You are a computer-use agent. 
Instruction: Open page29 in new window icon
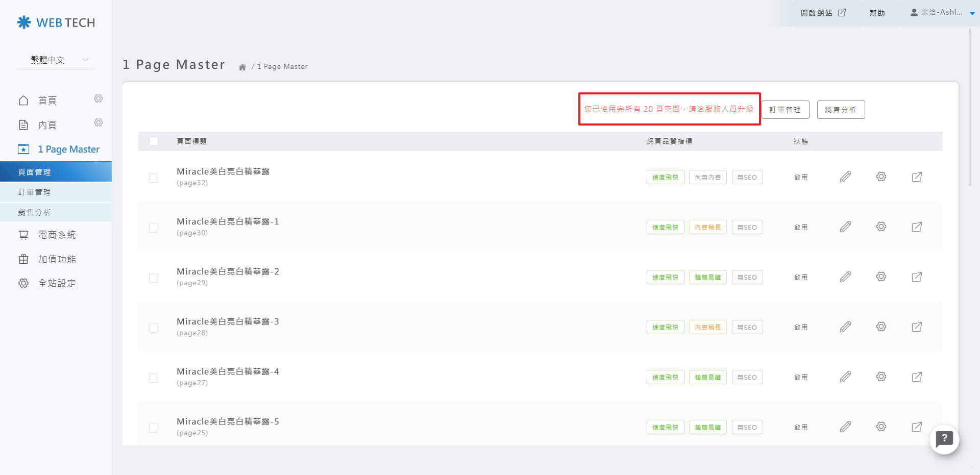[x=917, y=277]
